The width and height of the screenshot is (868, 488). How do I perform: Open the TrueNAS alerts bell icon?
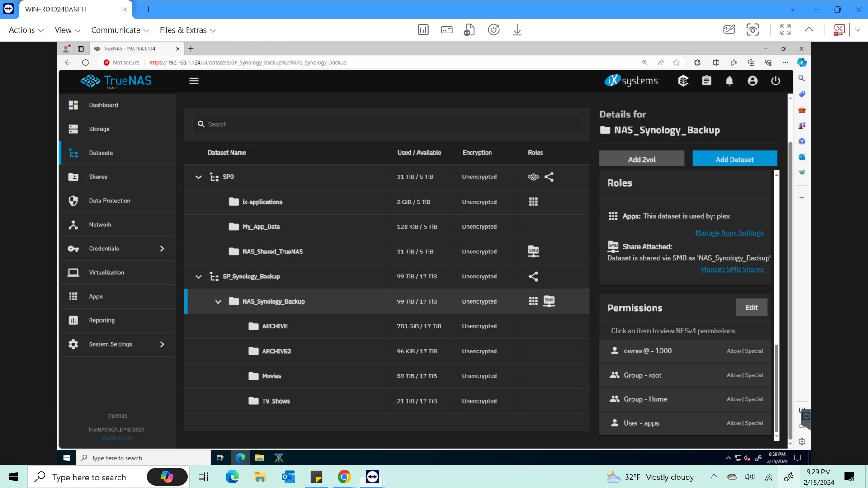coord(729,81)
